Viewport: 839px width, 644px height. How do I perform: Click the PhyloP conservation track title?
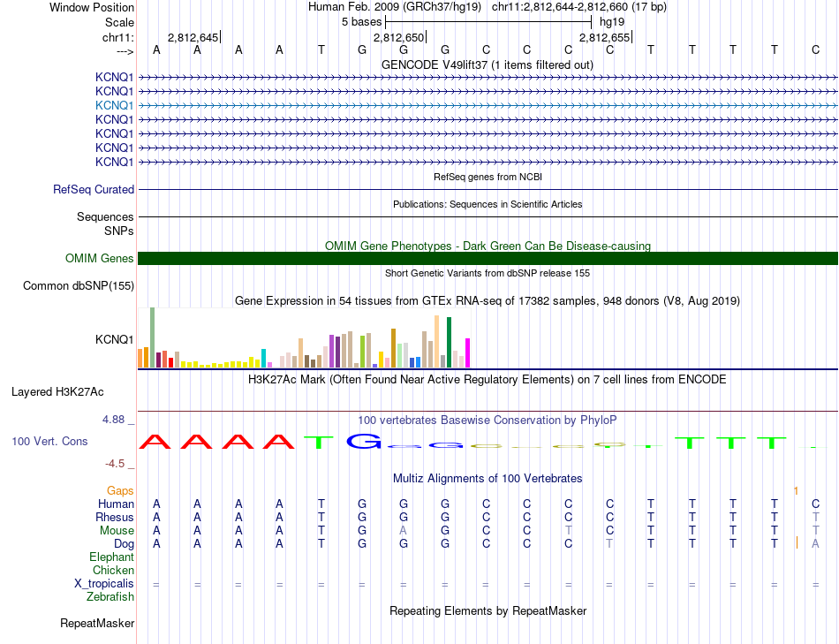point(487,420)
